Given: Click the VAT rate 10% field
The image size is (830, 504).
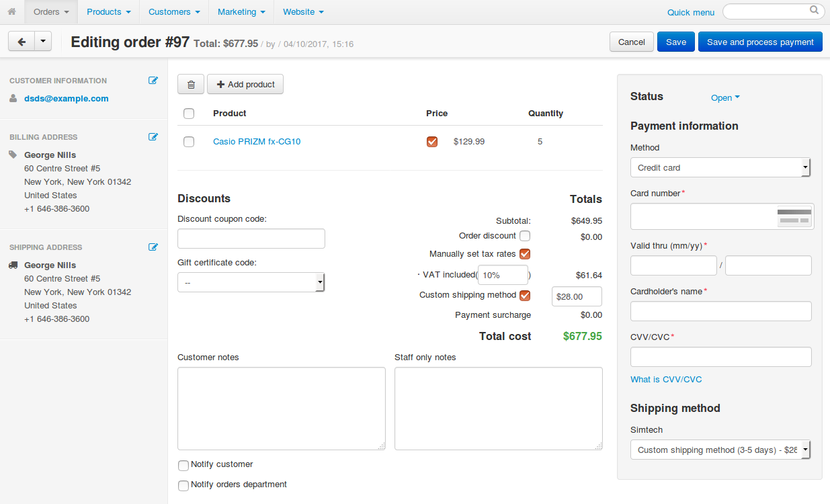Looking at the screenshot, I should [503, 275].
